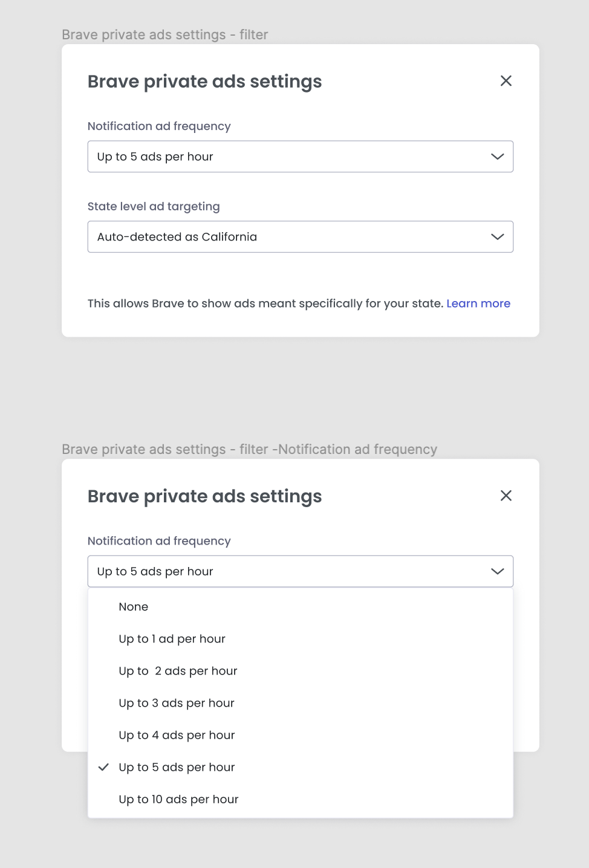
Task: Close the top Brave private ads settings dialog
Action: coord(506,80)
